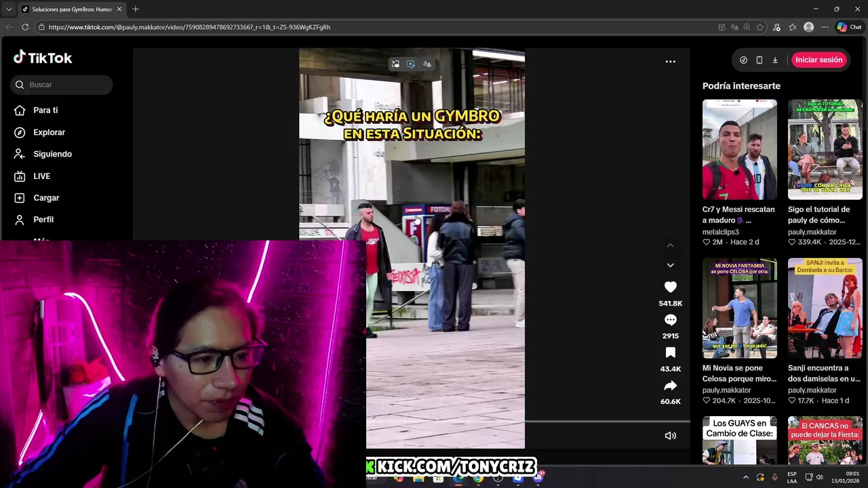This screenshot has width=868, height=488.
Task: Click the browser back arrow
Action: pyautogui.click(x=8, y=27)
